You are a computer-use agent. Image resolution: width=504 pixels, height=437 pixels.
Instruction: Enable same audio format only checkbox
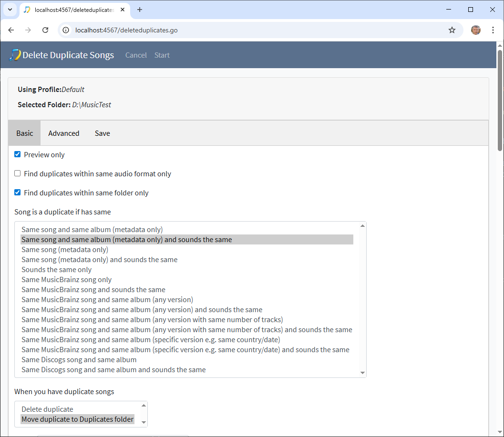(18, 173)
